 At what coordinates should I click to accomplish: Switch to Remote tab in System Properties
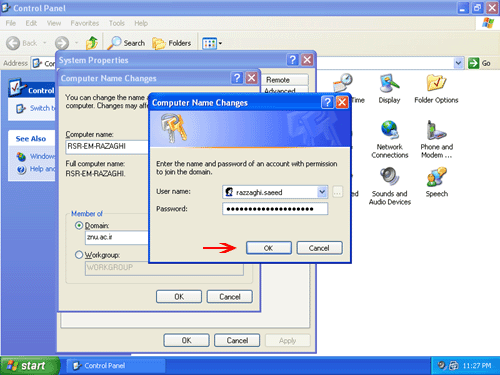point(285,80)
